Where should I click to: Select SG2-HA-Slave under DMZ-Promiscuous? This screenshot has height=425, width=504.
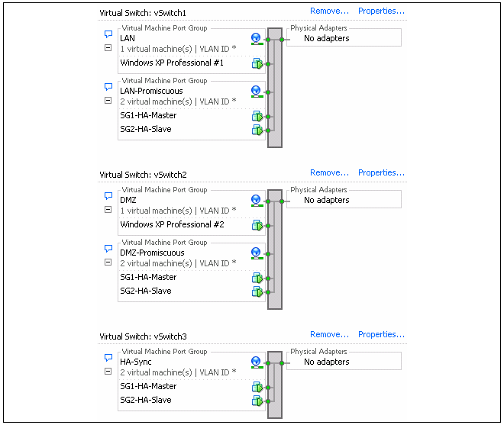[146, 291]
